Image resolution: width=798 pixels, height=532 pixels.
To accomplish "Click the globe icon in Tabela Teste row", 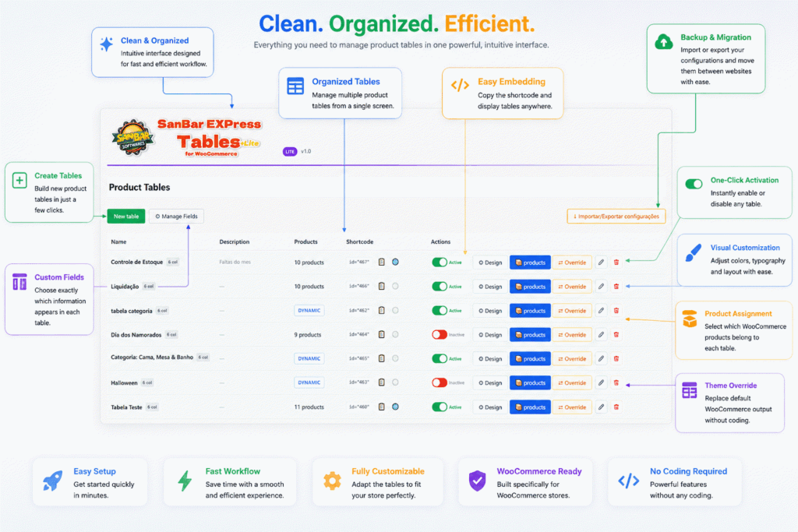I will (395, 407).
